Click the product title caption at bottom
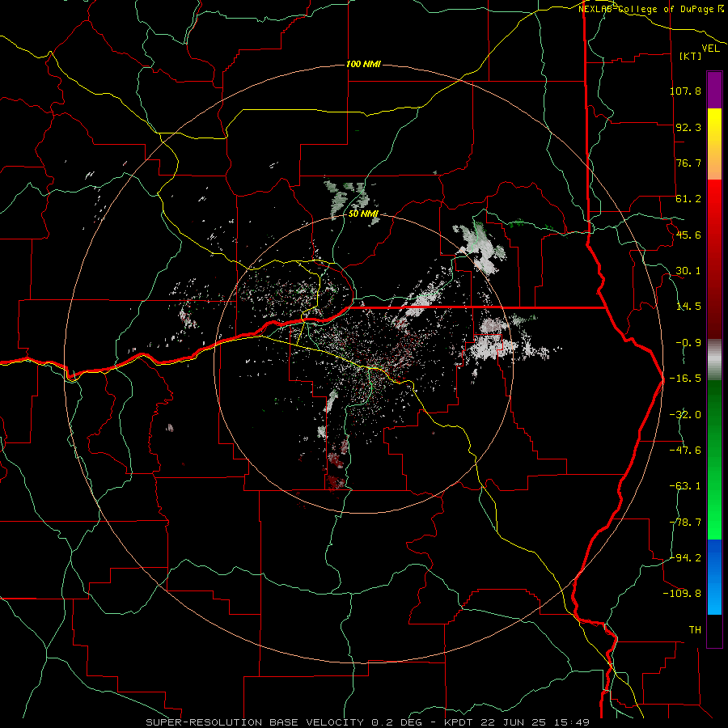 (x=368, y=722)
